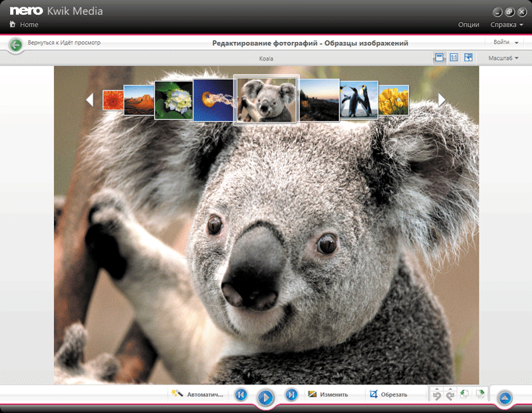Viewport: 532px width, 413px height.
Task: Go to the Home tab
Action: click(x=24, y=25)
